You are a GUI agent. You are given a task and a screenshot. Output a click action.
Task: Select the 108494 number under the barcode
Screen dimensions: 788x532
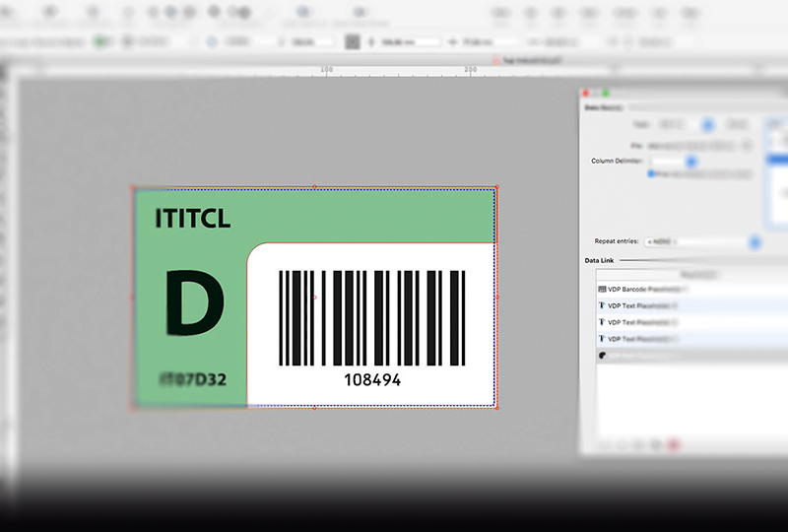point(372,379)
